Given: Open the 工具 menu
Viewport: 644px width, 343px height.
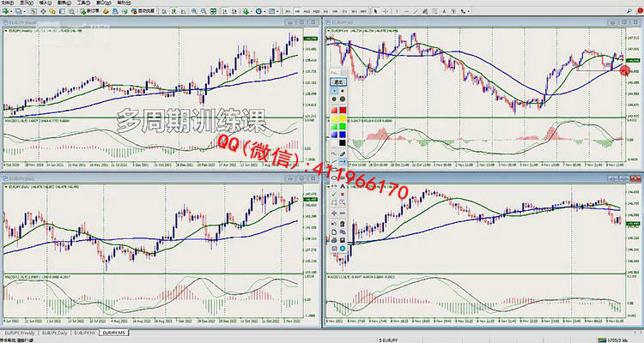Looking at the screenshot, I should [x=84, y=3].
